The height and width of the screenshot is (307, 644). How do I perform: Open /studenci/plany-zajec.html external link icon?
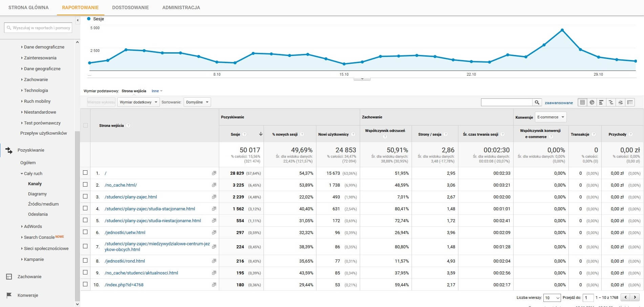[214, 197]
